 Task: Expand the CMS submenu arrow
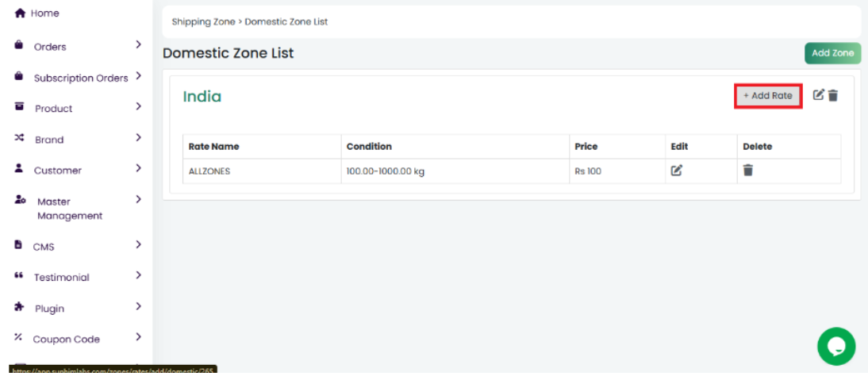pos(138,245)
